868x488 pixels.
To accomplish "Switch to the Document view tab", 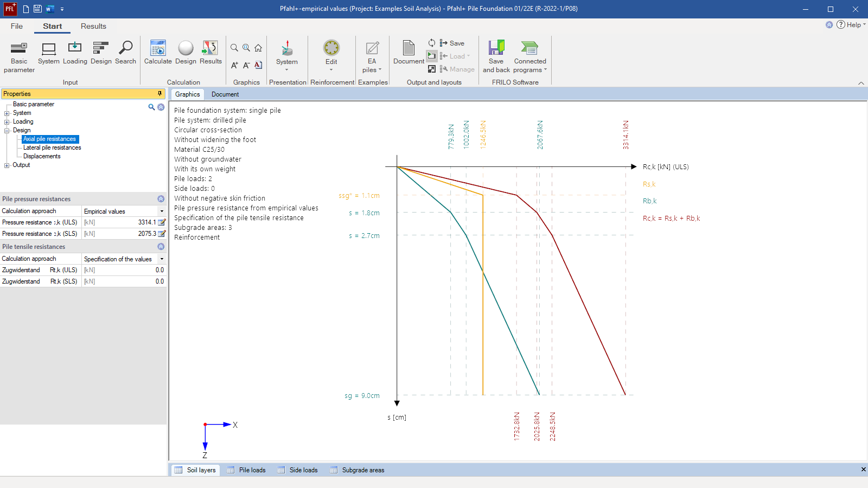I will point(225,94).
